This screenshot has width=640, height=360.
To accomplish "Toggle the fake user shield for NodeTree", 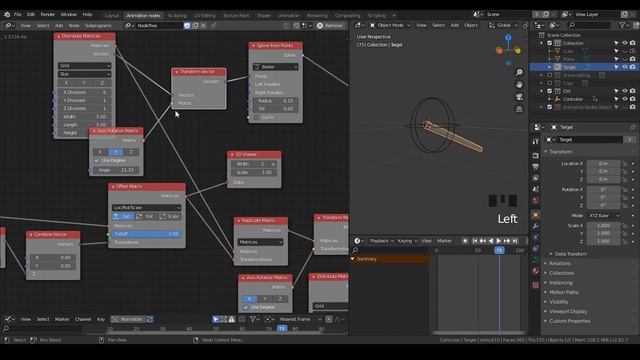I will (x=187, y=25).
